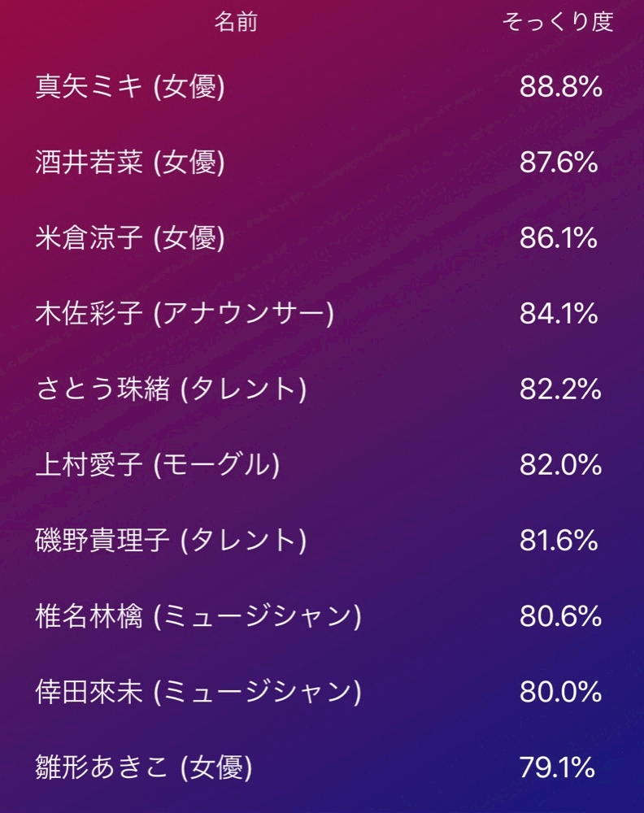The image size is (644, 813).
Task: Click the 80.6% percentage
Action: click(560, 616)
